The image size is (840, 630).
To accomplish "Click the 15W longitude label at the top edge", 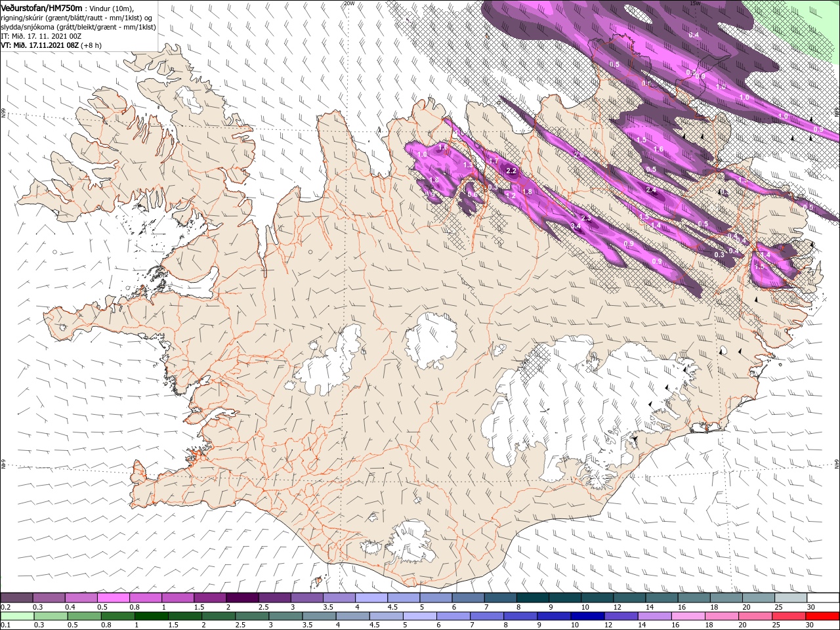I will pyautogui.click(x=695, y=3).
